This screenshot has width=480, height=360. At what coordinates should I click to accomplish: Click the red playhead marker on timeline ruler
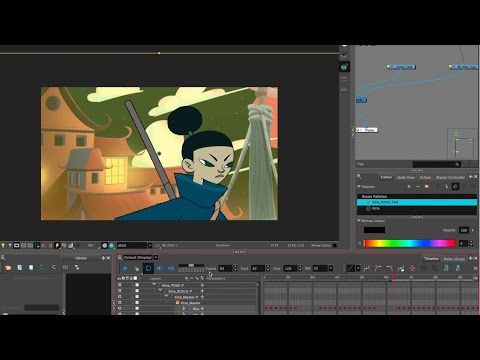tap(394, 277)
